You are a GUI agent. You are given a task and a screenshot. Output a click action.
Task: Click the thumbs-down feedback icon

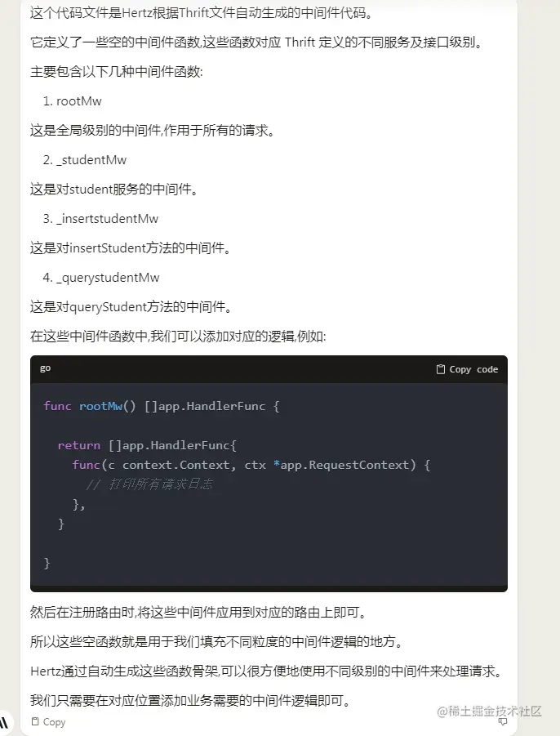click(502, 721)
